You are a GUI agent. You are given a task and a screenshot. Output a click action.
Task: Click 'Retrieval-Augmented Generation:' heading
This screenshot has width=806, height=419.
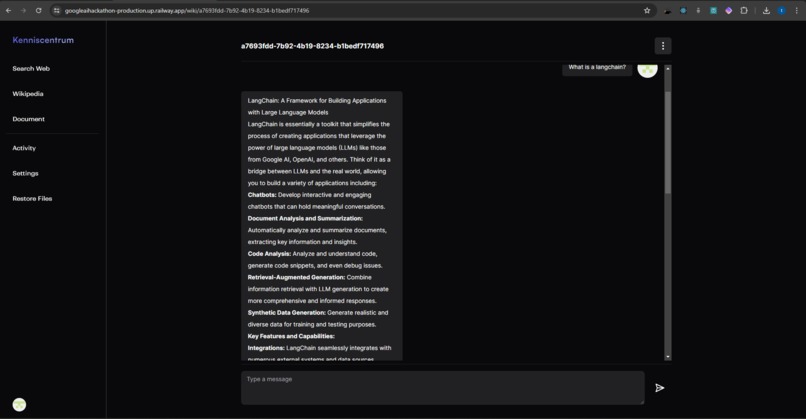point(297,278)
